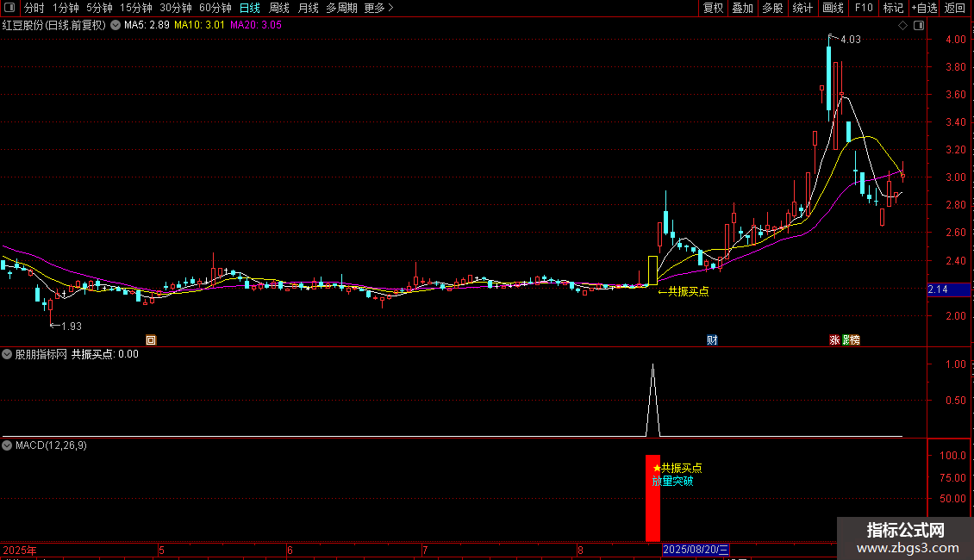
Task: Click the 共振买点: 0.00 indicator value
Action: pos(105,354)
